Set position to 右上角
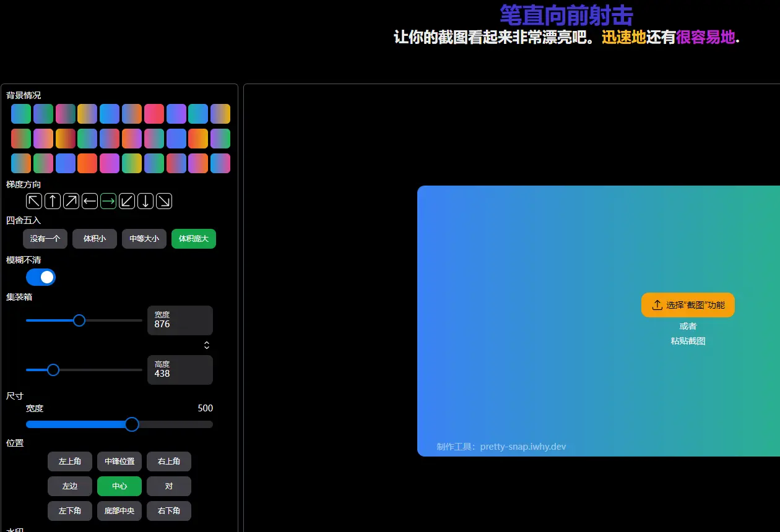This screenshot has height=532, width=780. tap(169, 461)
